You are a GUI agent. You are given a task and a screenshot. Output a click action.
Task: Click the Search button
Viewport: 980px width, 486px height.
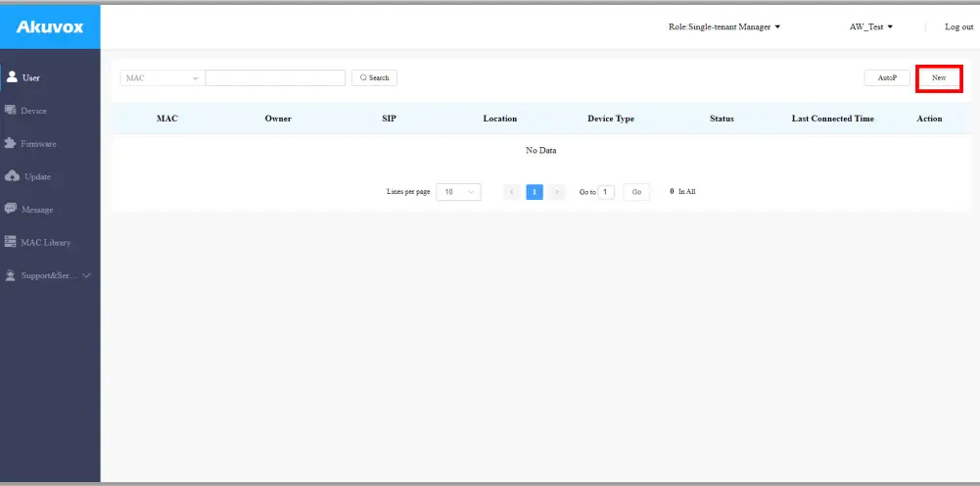pyautogui.click(x=374, y=78)
